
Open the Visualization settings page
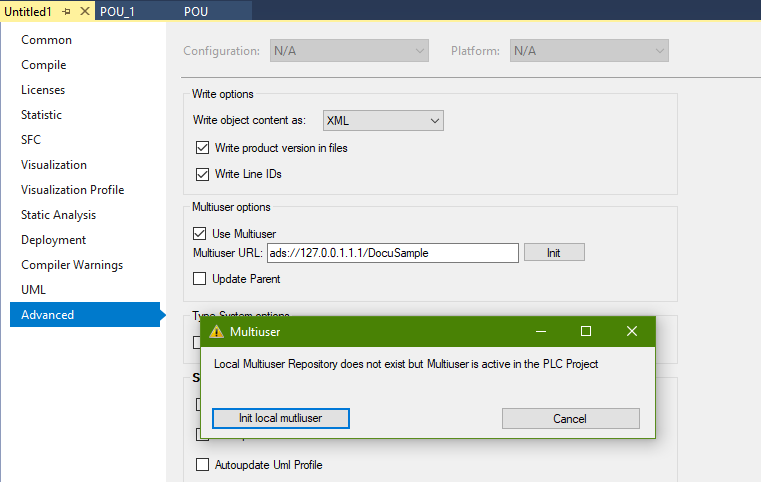click(x=53, y=165)
